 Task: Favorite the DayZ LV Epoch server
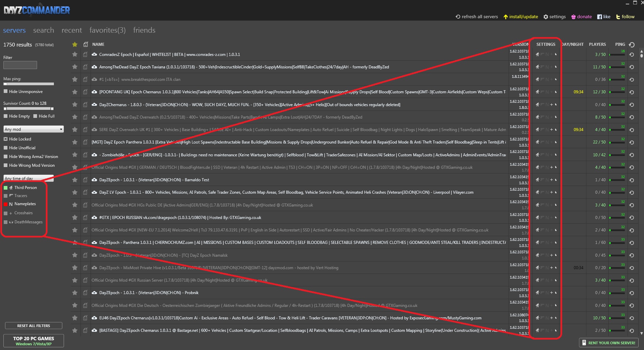click(x=75, y=192)
